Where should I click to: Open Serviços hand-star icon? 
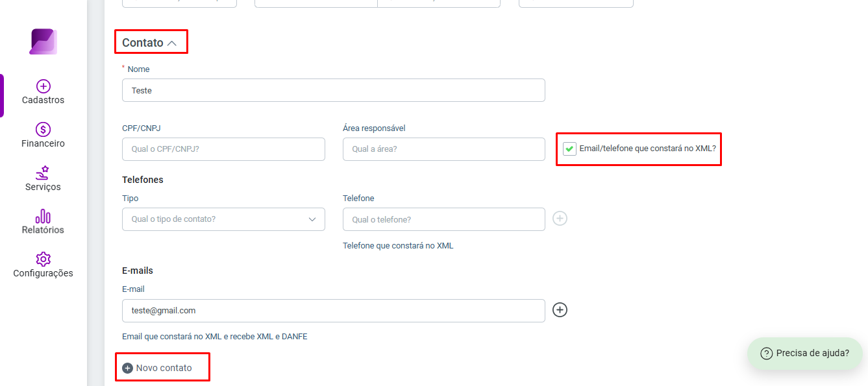(43, 173)
